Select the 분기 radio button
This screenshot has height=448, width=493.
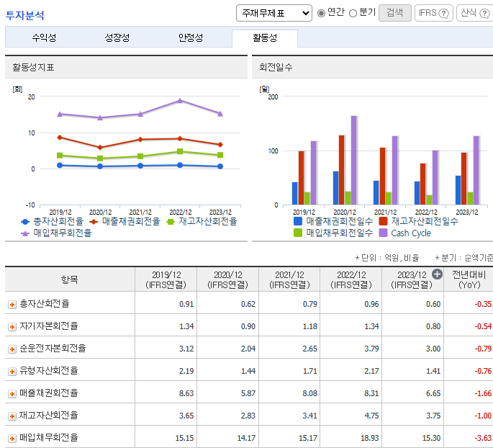coord(353,13)
